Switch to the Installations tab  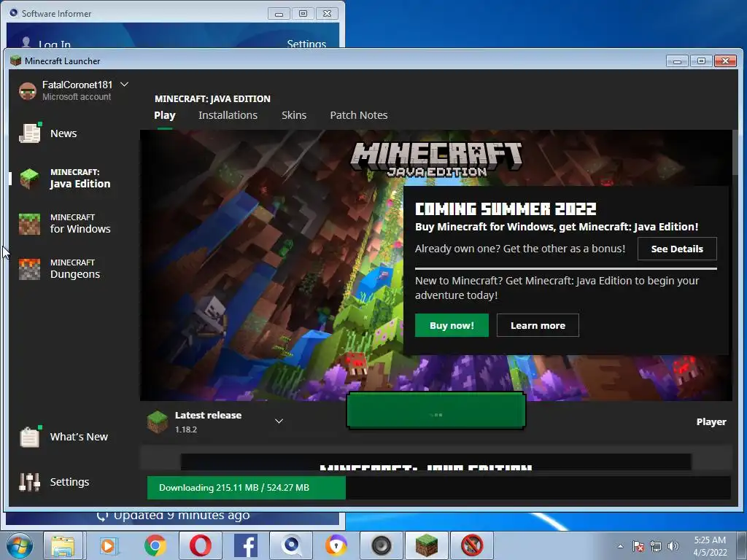[x=228, y=115]
